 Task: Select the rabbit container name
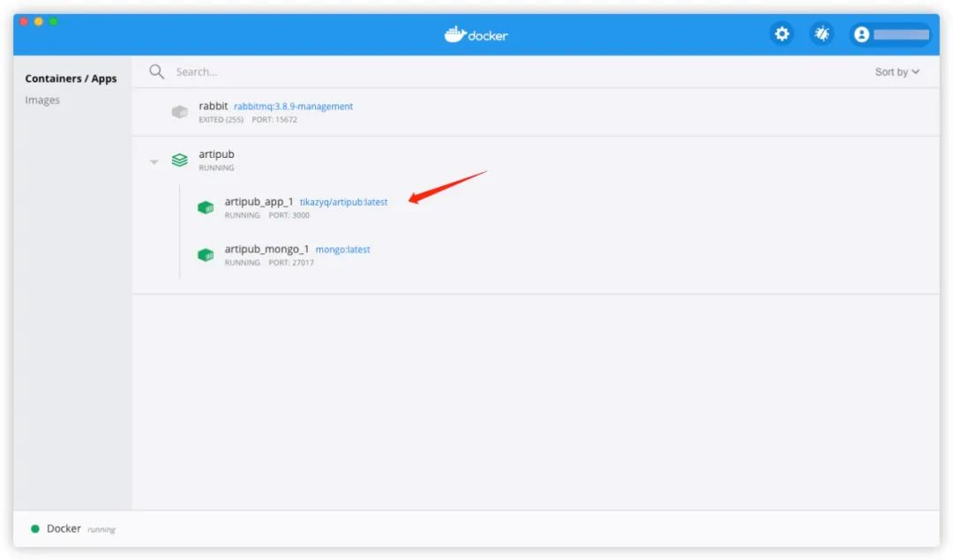click(213, 106)
